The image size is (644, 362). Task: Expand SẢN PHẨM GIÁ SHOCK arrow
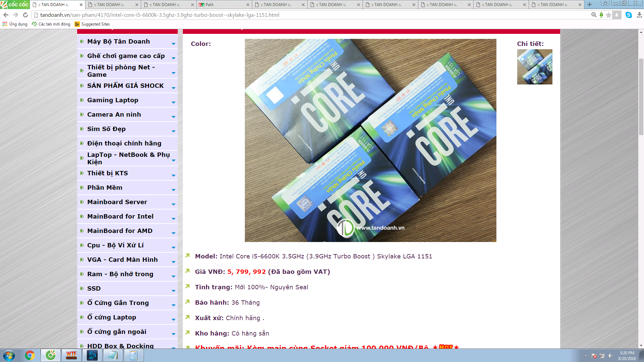173,88
